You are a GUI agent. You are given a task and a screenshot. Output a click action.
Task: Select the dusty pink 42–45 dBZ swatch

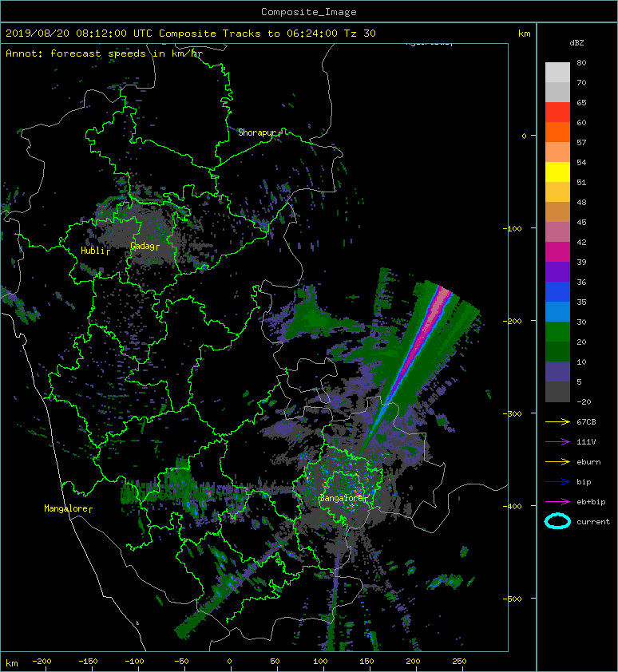point(557,232)
